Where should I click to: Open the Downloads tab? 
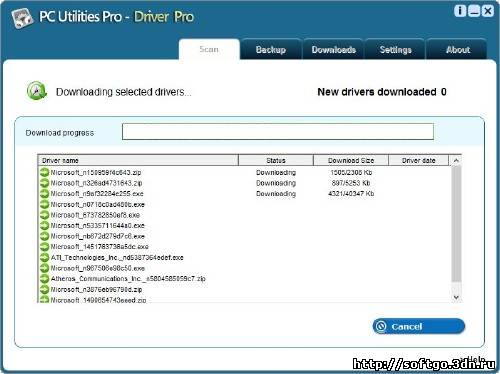(334, 50)
